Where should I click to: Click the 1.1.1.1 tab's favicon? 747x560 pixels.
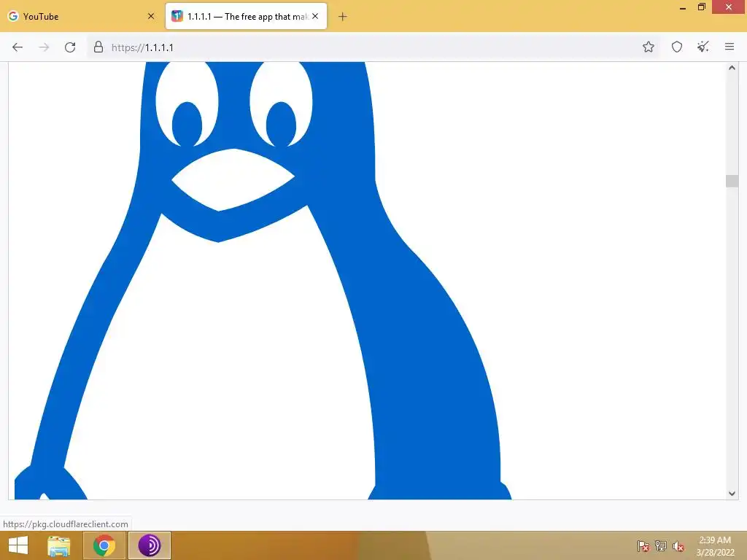click(x=177, y=16)
